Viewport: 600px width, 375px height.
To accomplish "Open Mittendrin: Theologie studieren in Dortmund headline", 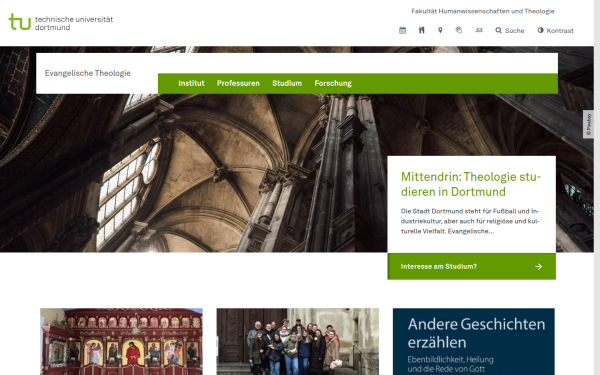I will pos(471,184).
